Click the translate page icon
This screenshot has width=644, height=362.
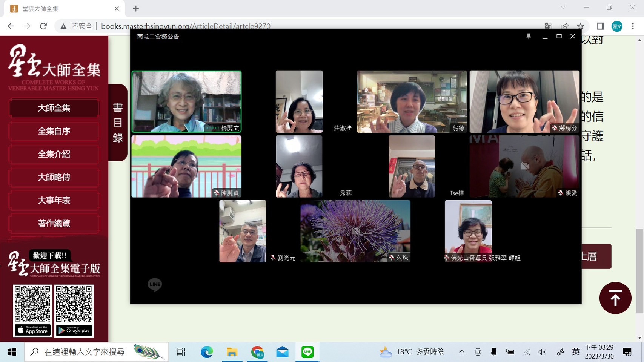[x=548, y=26]
